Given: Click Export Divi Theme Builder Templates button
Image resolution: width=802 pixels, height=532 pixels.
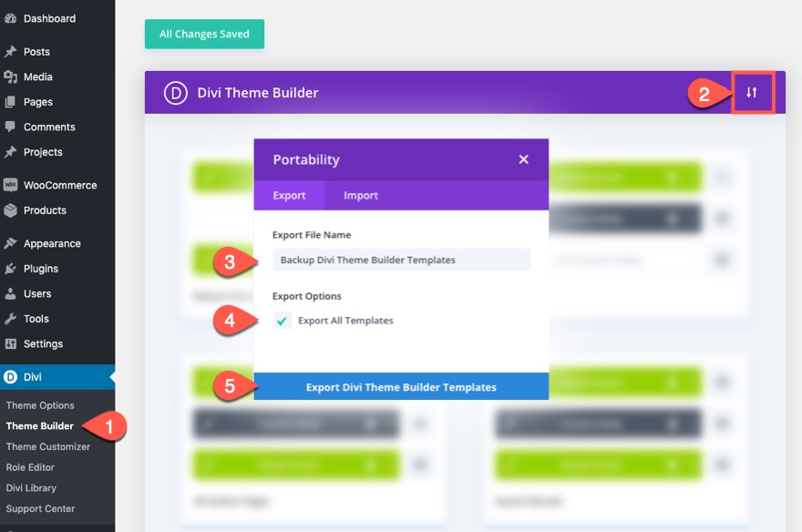Looking at the screenshot, I should (x=401, y=387).
